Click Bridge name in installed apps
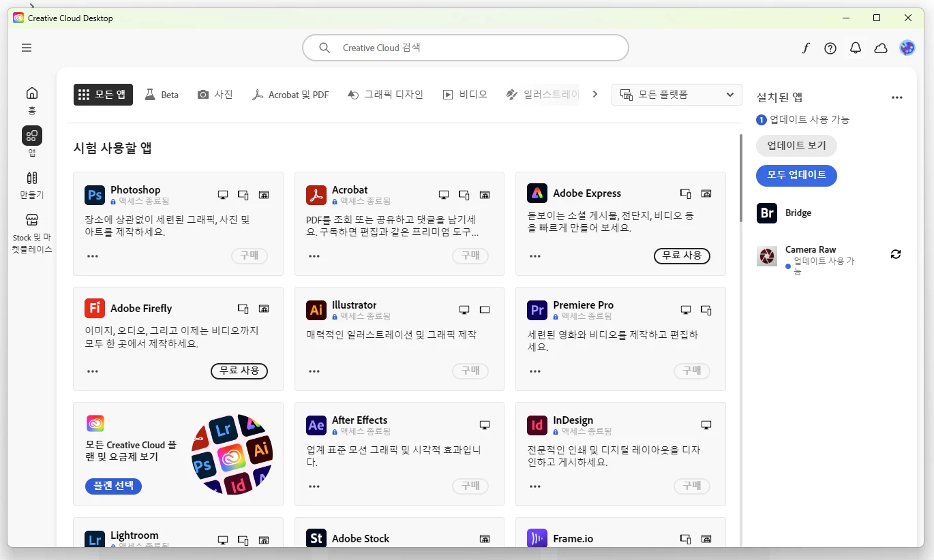The width and height of the screenshot is (934, 560). [x=798, y=213]
